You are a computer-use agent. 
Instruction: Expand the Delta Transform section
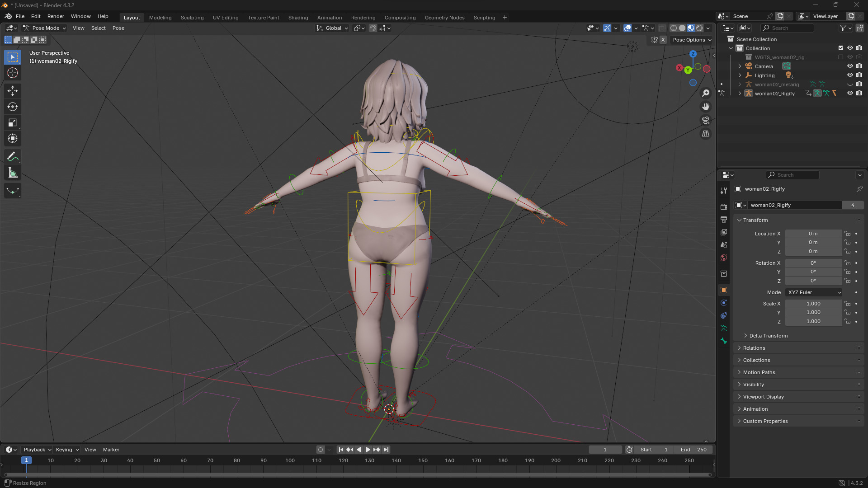pyautogui.click(x=768, y=336)
